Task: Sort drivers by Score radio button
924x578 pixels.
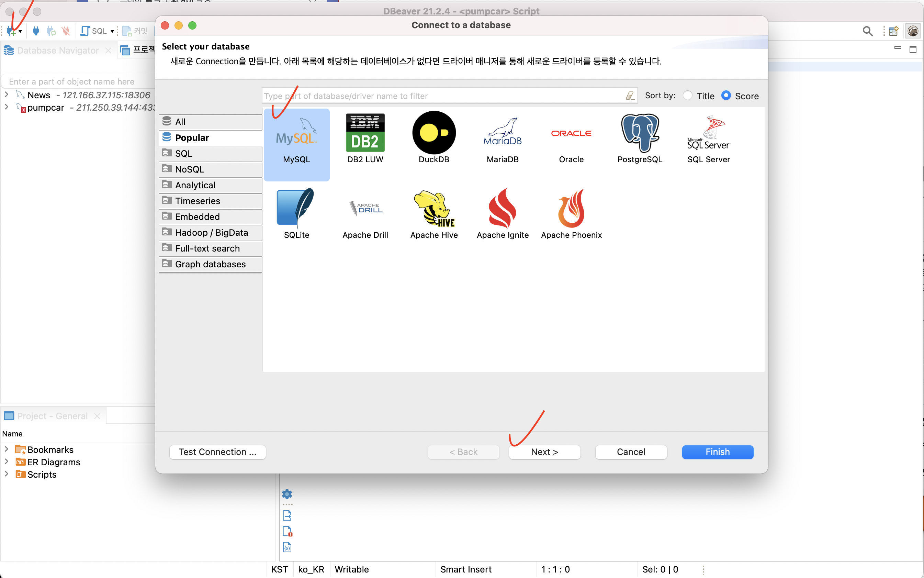Action: tap(726, 95)
